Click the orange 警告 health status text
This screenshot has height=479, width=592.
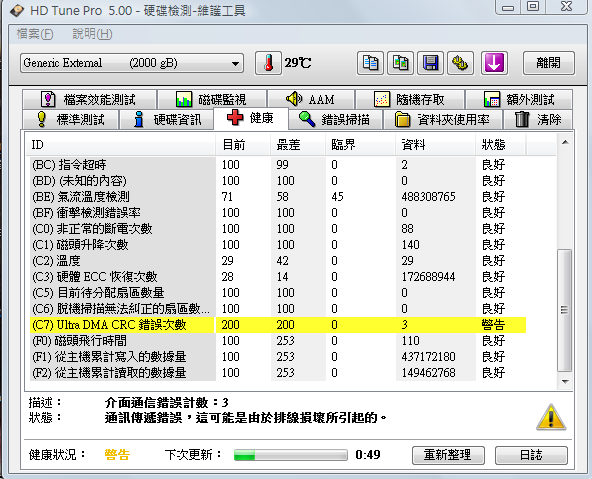click(117, 454)
